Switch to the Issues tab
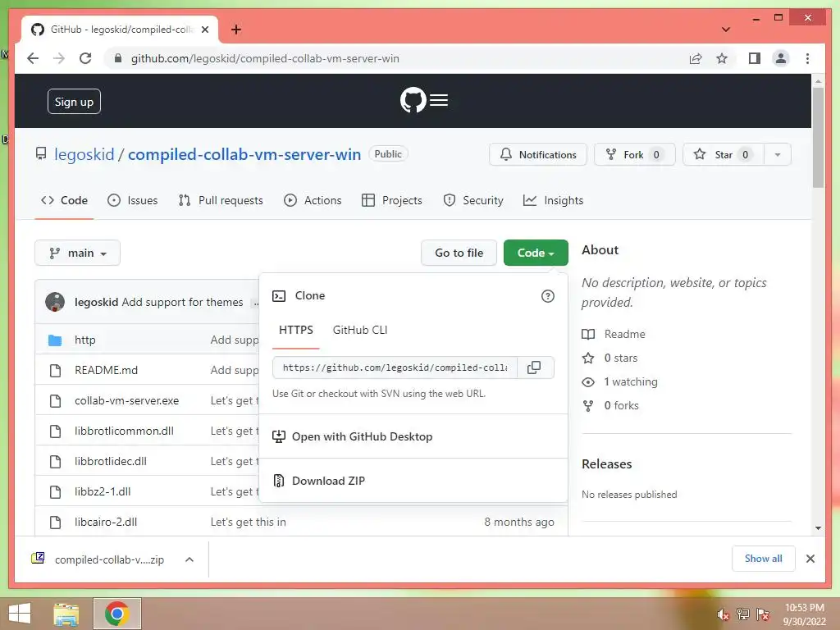Screen dimensions: 840x630 133,200
